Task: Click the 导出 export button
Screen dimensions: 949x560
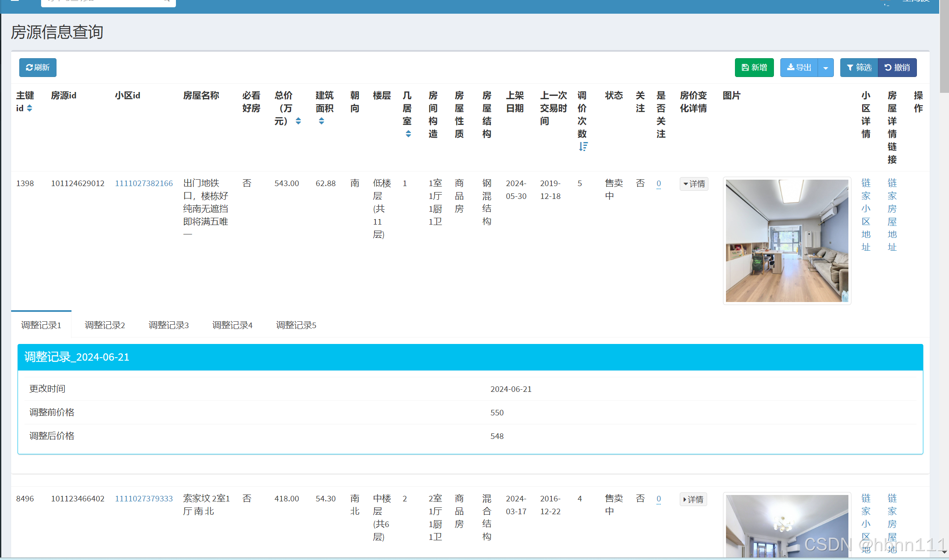Action: pyautogui.click(x=799, y=68)
